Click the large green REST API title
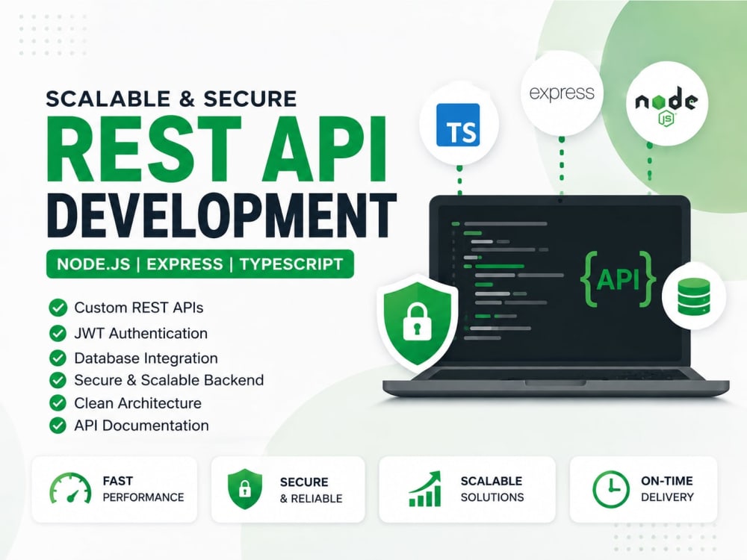Screen dimensions: 747x560 pyautogui.click(x=217, y=149)
